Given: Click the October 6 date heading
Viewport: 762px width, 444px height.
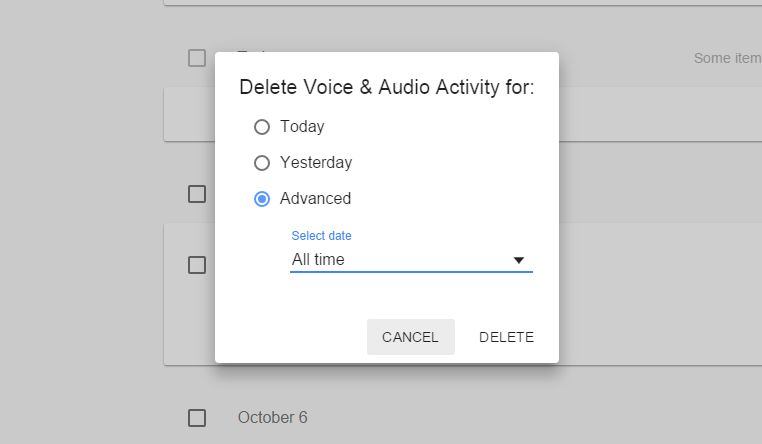Looking at the screenshot, I should point(272,417).
